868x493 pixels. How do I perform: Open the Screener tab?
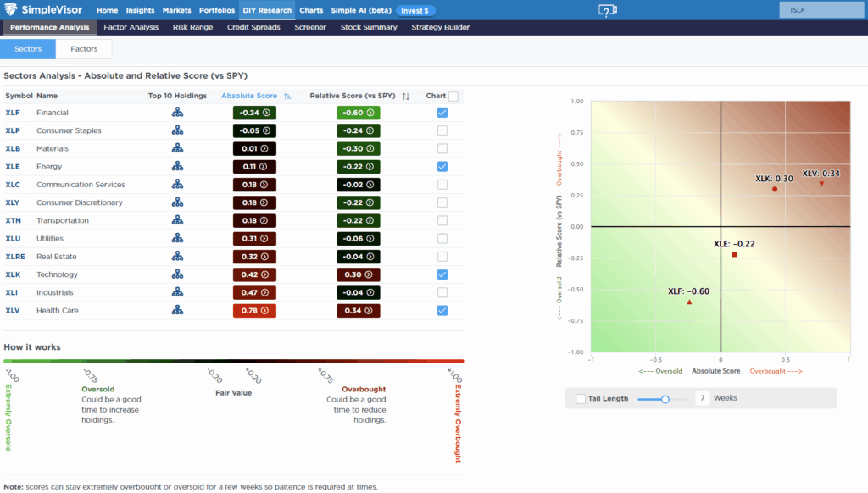click(310, 27)
